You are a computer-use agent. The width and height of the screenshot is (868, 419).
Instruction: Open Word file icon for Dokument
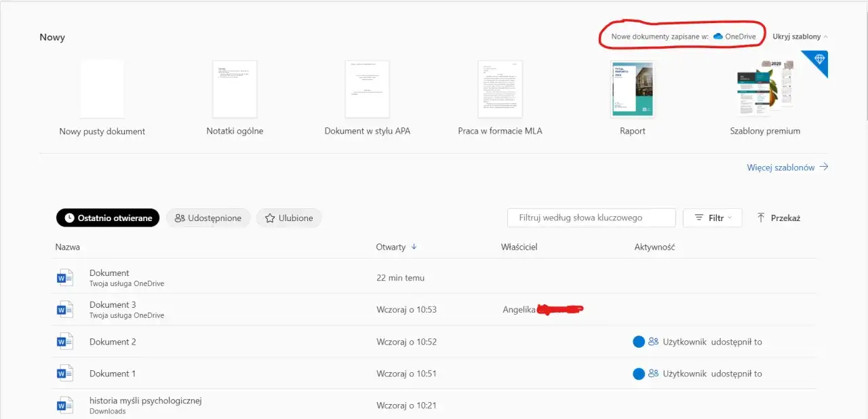pos(64,278)
